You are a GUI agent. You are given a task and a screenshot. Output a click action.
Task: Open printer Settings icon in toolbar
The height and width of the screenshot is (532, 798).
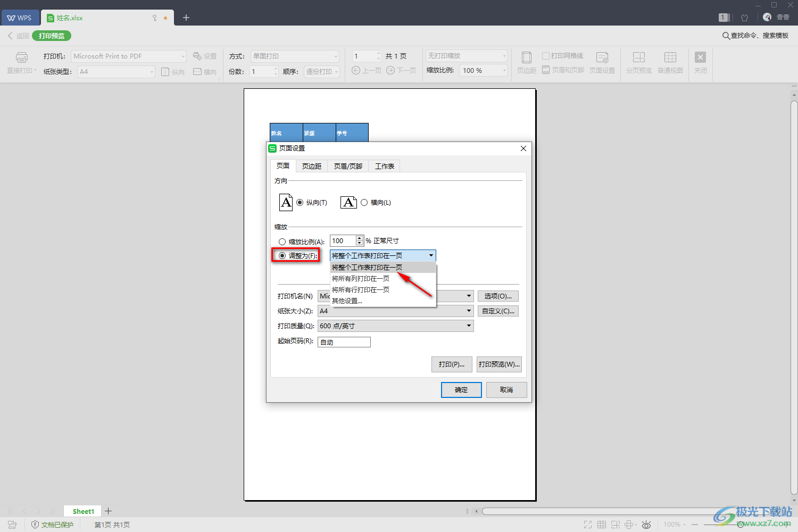pos(197,56)
